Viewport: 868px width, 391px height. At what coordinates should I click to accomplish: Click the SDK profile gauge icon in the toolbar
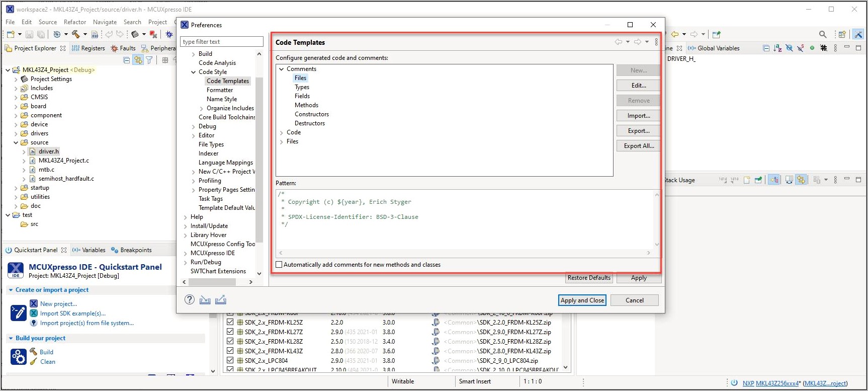57,34
